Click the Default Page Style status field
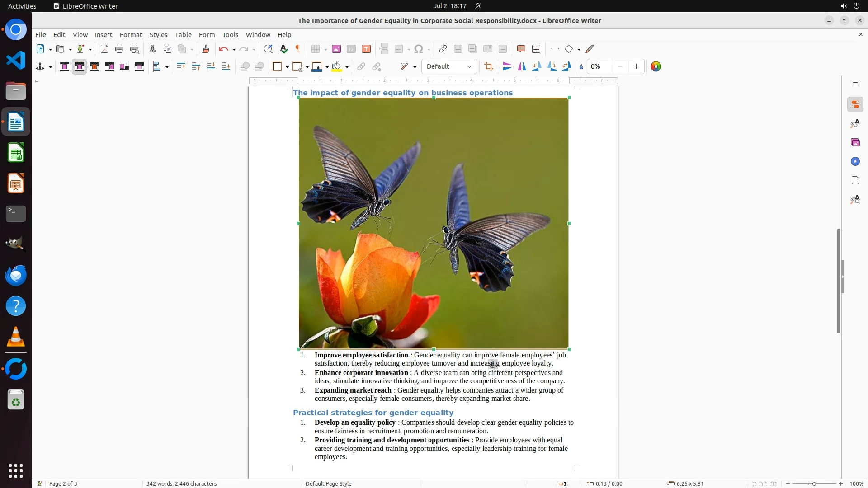The width and height of the screenshot is (868, 488). (328, 483)
